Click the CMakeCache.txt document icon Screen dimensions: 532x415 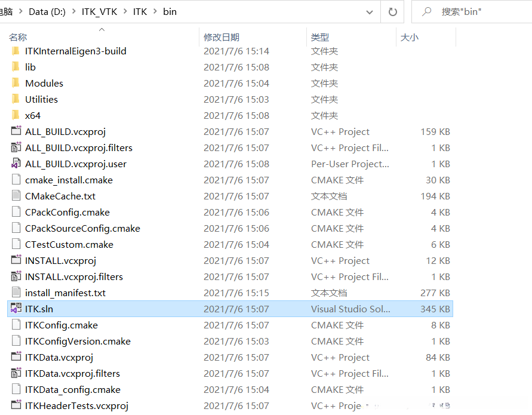click(x=16, y=196)
